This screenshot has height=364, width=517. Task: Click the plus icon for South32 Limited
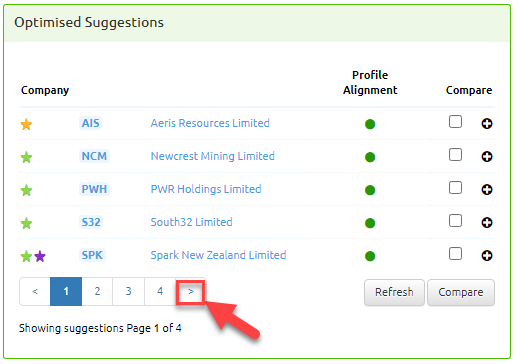487,223
